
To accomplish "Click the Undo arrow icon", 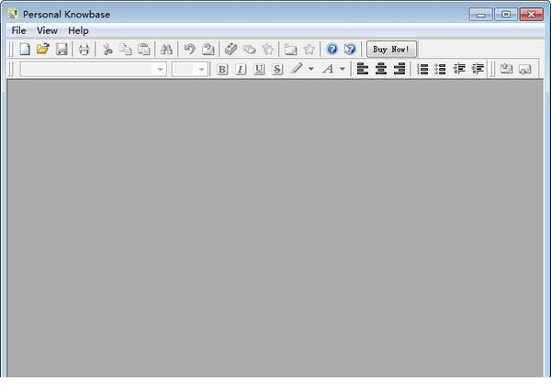I will point(189,50).
